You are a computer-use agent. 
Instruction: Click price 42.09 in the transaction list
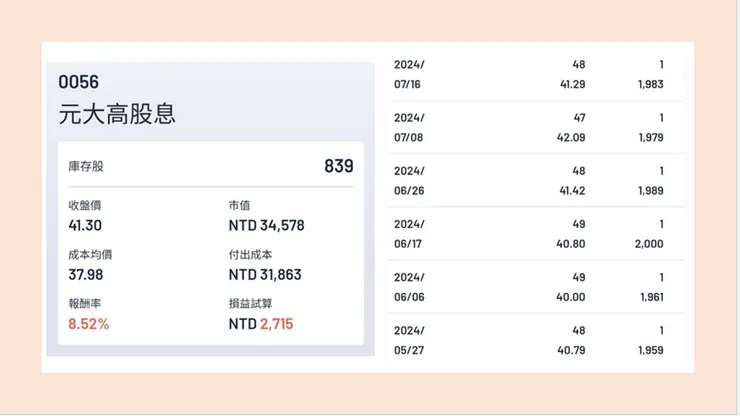tap(571, 137)
